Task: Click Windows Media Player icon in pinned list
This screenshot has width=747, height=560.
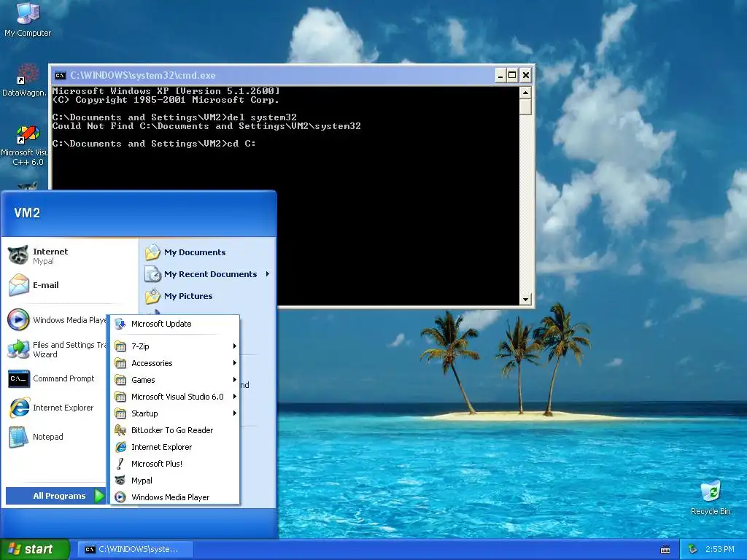Action: point(18,319)
